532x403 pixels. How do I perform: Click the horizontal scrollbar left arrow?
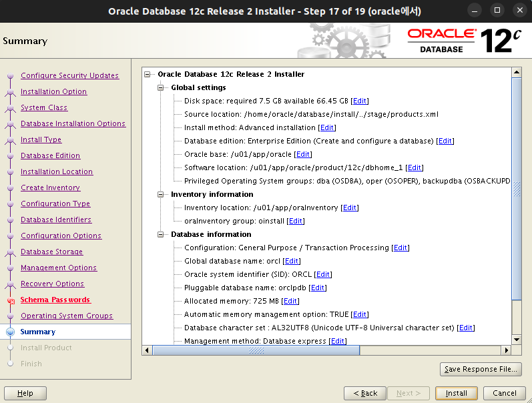(x=147, y=350)
